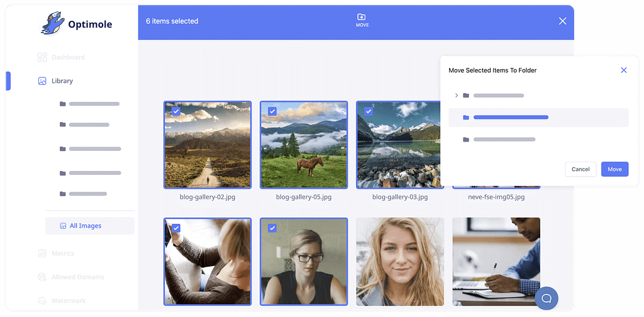This screenshot has height=317, width=644.
Task: Click the Optimole mascot logo
Action: [52, 25]
